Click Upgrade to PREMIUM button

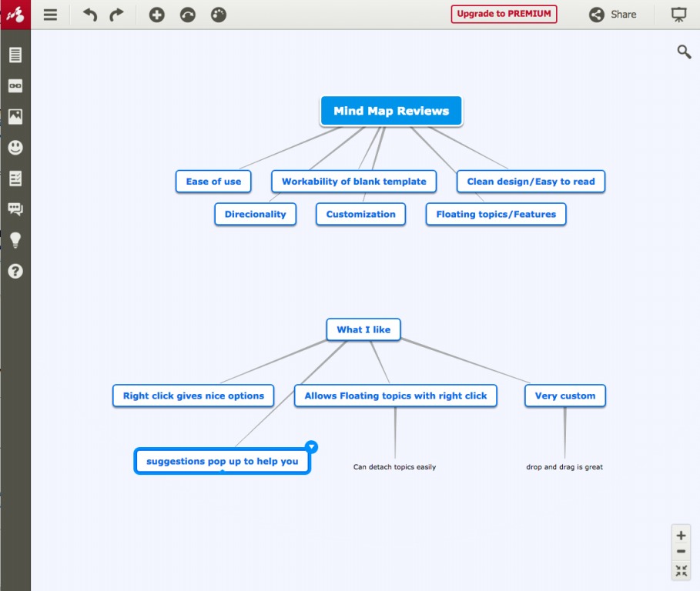pos(504,14)
